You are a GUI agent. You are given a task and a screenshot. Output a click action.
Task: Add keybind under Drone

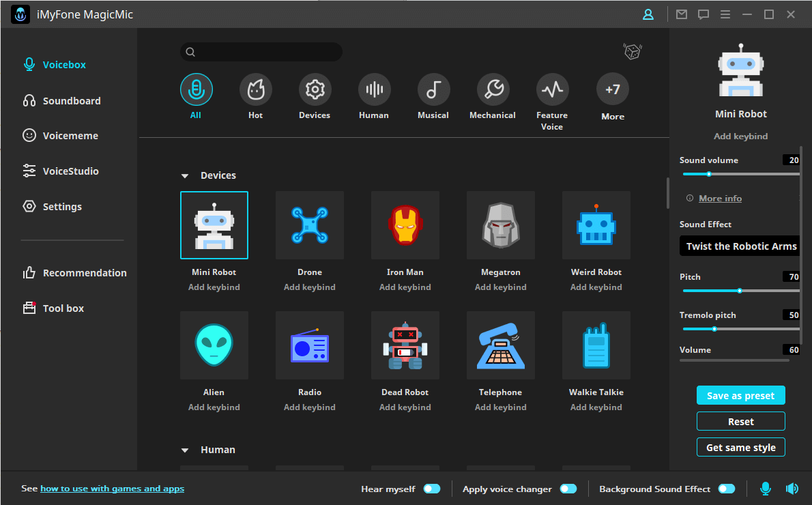(310, 287)
